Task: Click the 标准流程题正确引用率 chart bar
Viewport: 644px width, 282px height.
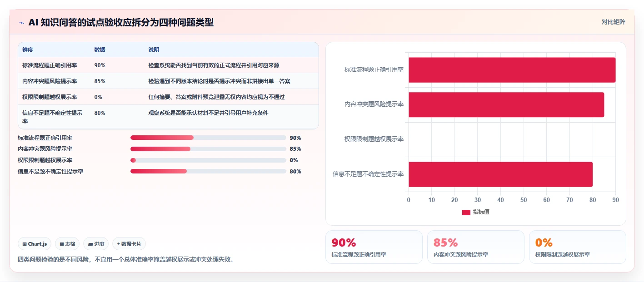Action: pyautogui.click(x=512, y=70)
